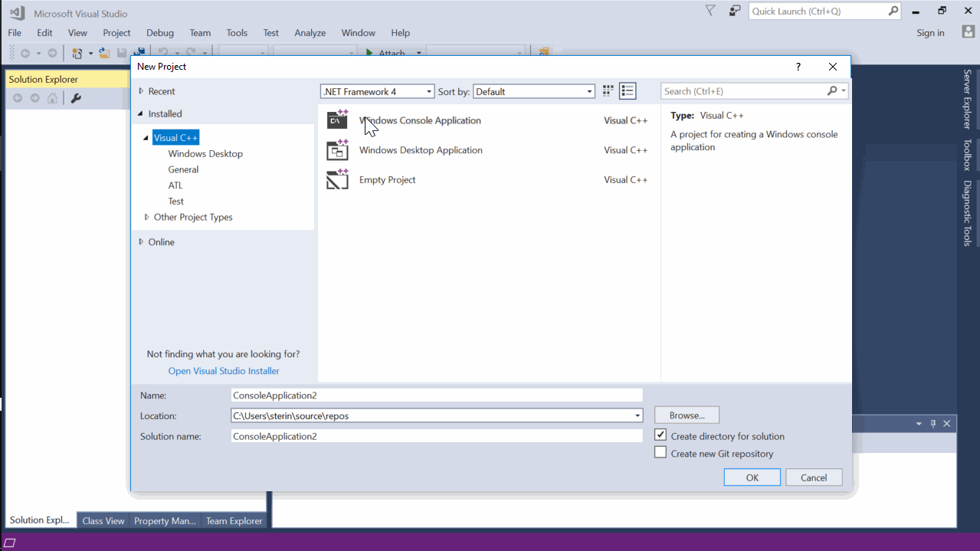This screenshot has width=980, height=551.
Task: Switch templates to small icons view
Action: tap(608, 91)
